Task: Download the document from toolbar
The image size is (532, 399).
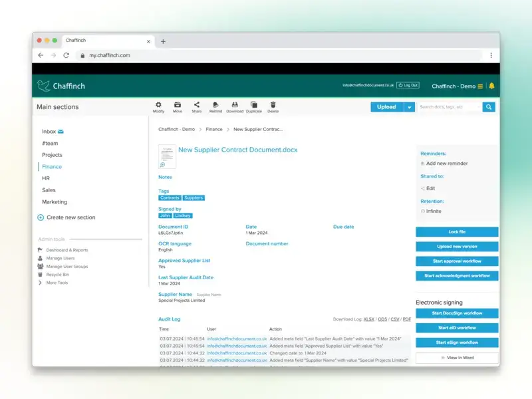Action: coord(235,105)
